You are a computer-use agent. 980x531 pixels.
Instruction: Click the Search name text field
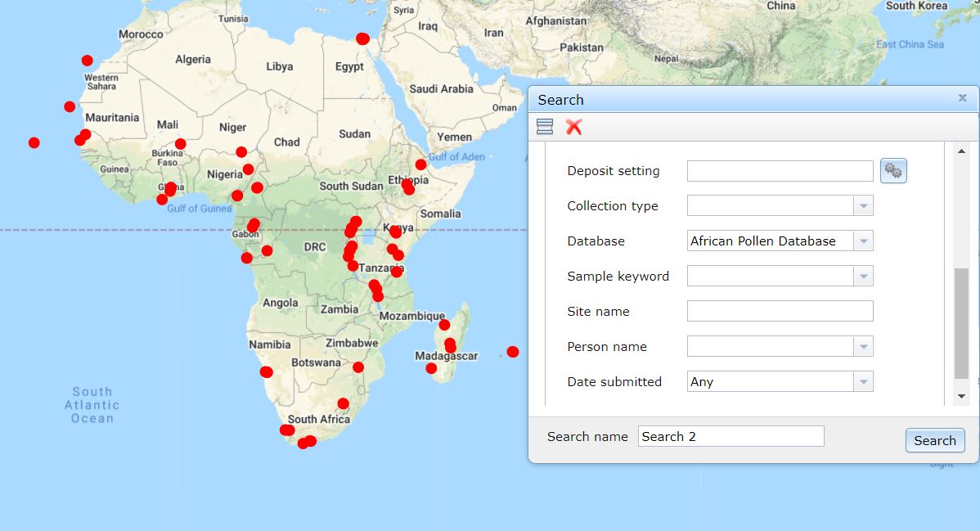[x=731, y=437]
